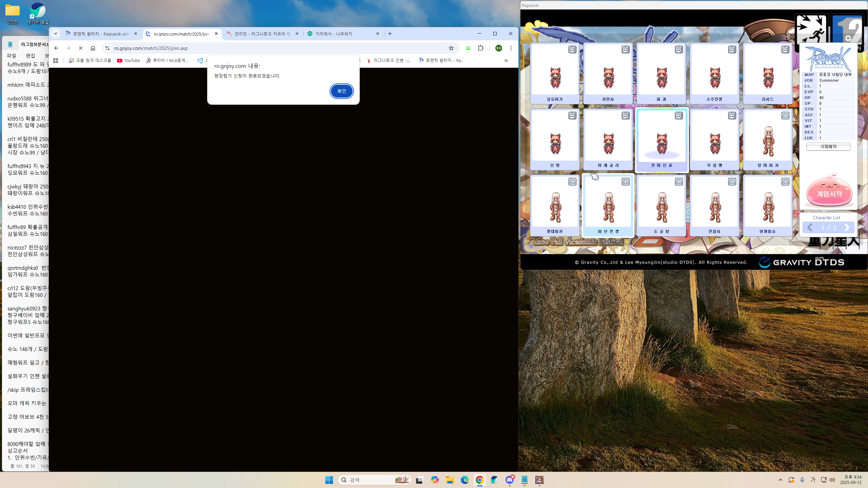
Task: Open the Chrome apps grid shortcut
Action: [x=56, y=60]
